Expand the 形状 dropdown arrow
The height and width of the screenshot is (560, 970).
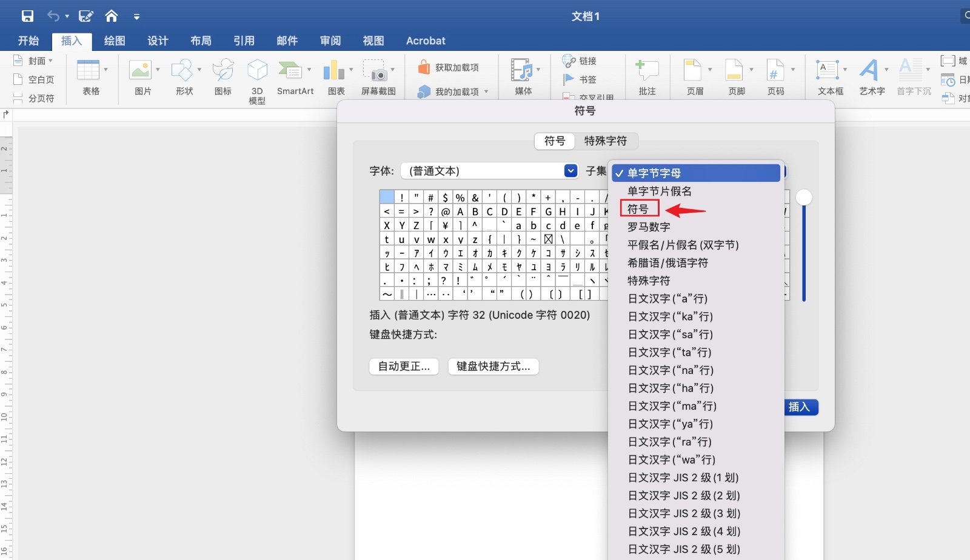click(199, 70)
